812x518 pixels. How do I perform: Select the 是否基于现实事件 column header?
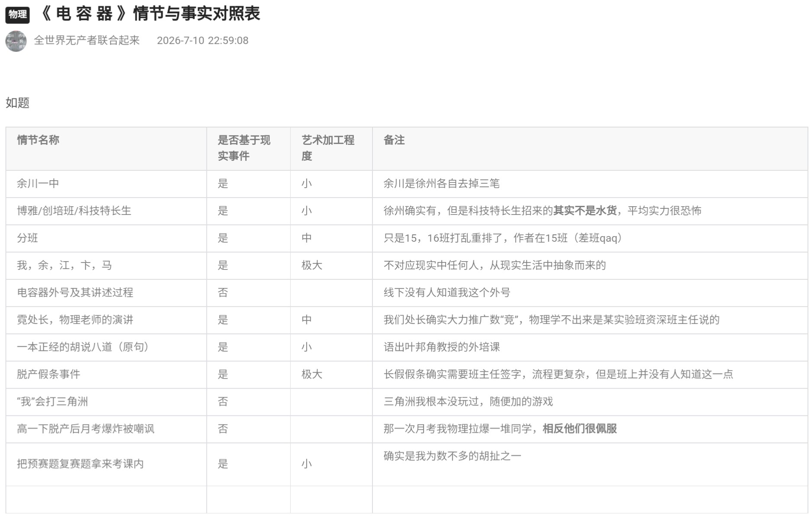click(x=248, y=149)
